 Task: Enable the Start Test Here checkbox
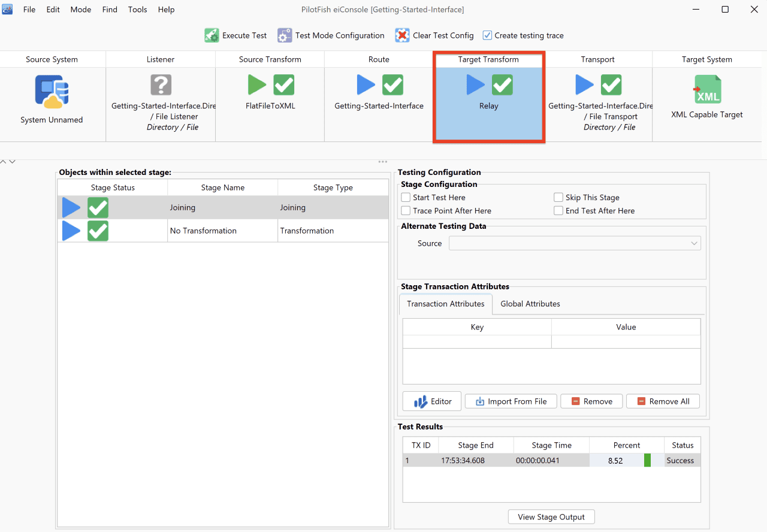406,197
